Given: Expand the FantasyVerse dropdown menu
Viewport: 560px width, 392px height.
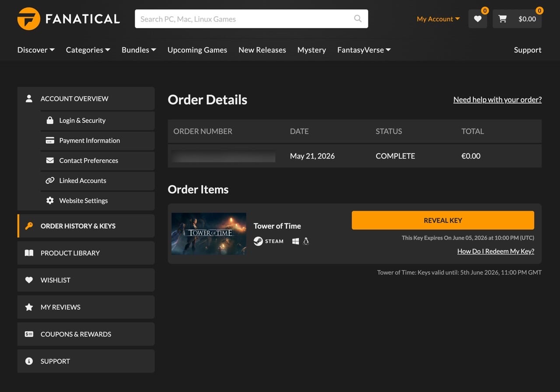Looking at the screenshot, I should [x=364, y=50].
